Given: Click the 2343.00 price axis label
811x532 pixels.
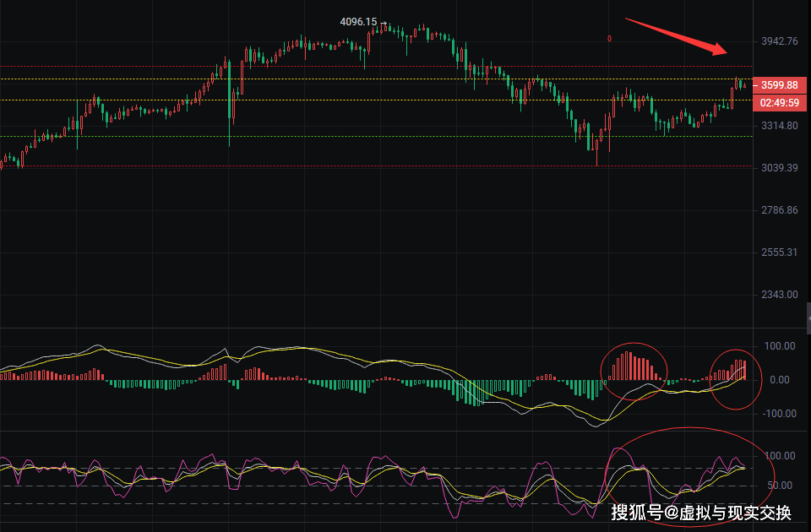Looking at the screenshot, I should 780,295.
